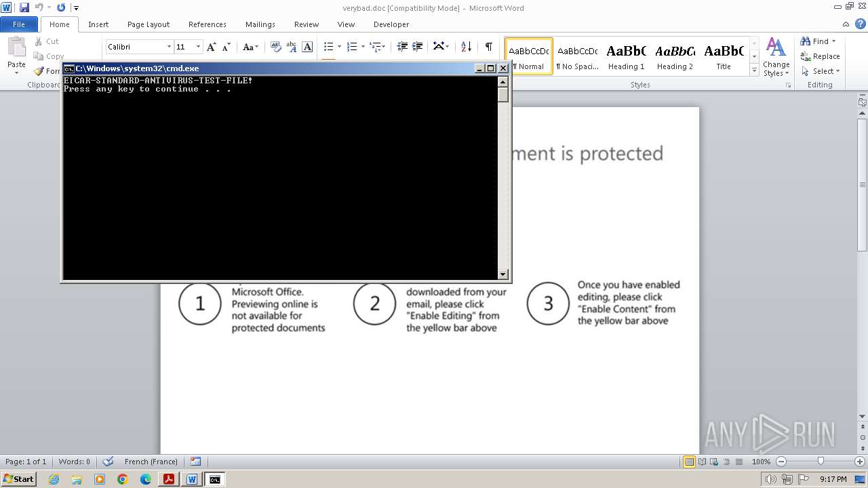Click the Words: 0 counter in status bar
868x488 pixels.
[74, 462]
